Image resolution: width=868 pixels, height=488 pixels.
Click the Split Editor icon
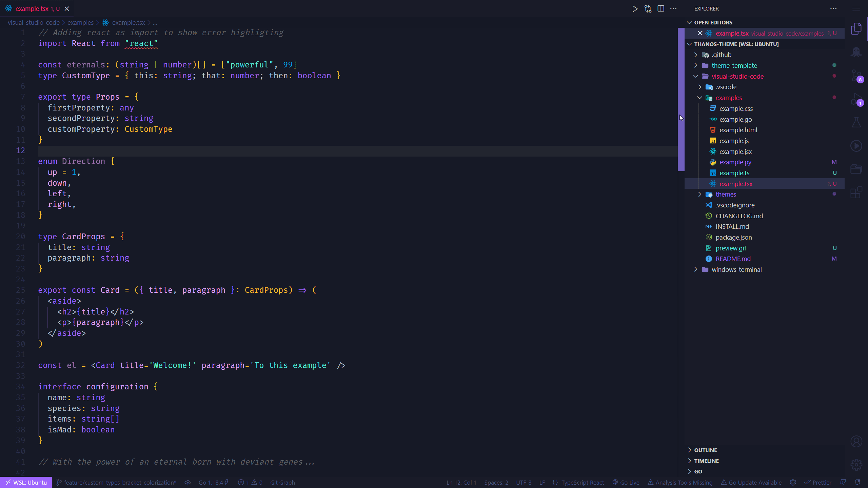pyautogui.click(x=660, y=9)
